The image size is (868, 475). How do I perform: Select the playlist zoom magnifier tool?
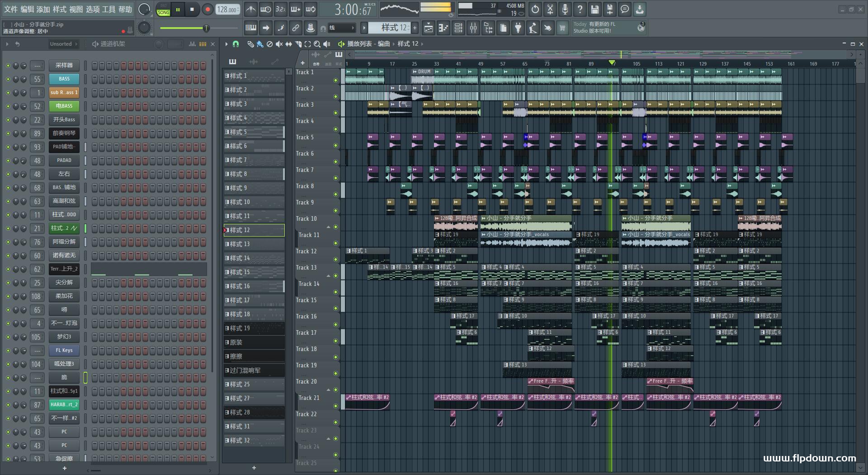[x=317, y=44]
